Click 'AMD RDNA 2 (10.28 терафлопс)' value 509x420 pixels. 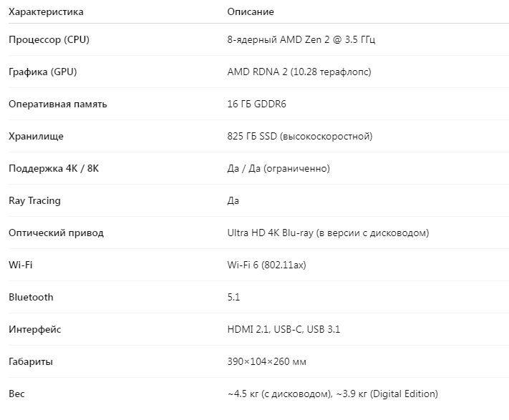click(299, 72)
